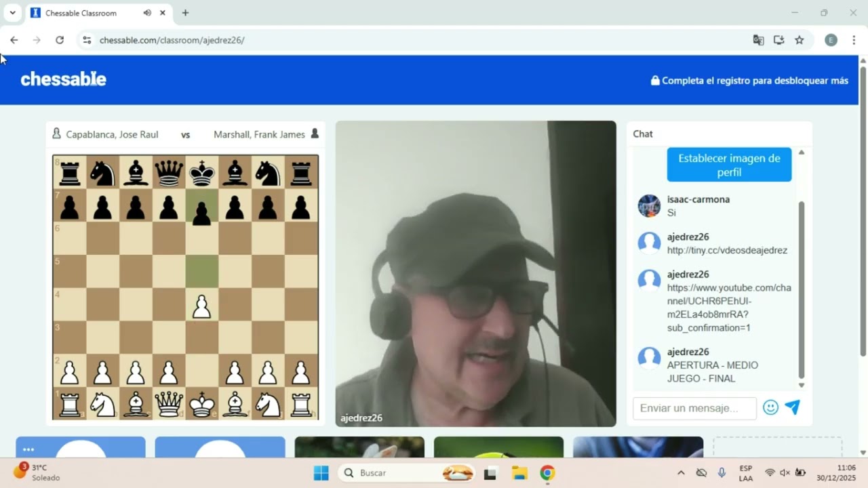Select the white king on e1
This screenshot has width=868, height=488.
pyautogui.click(x=201, y=404)
